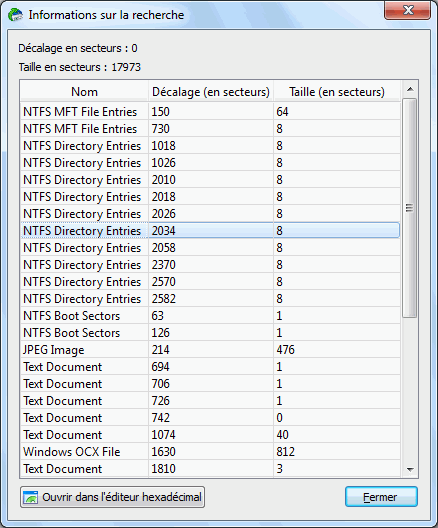Select Text Document row at offset 1074
Screen dimensions: 438x528
[x=210, y=434]
